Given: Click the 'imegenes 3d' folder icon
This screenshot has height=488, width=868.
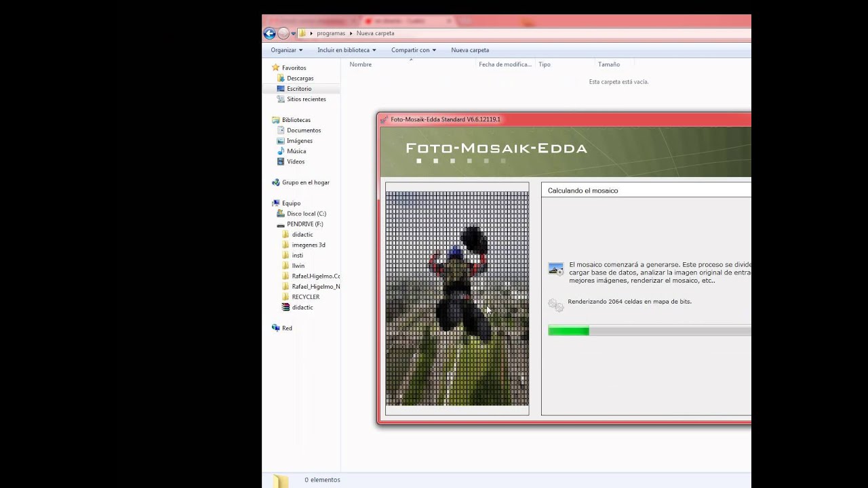Looking at the screenshot, I should [285, 245].
